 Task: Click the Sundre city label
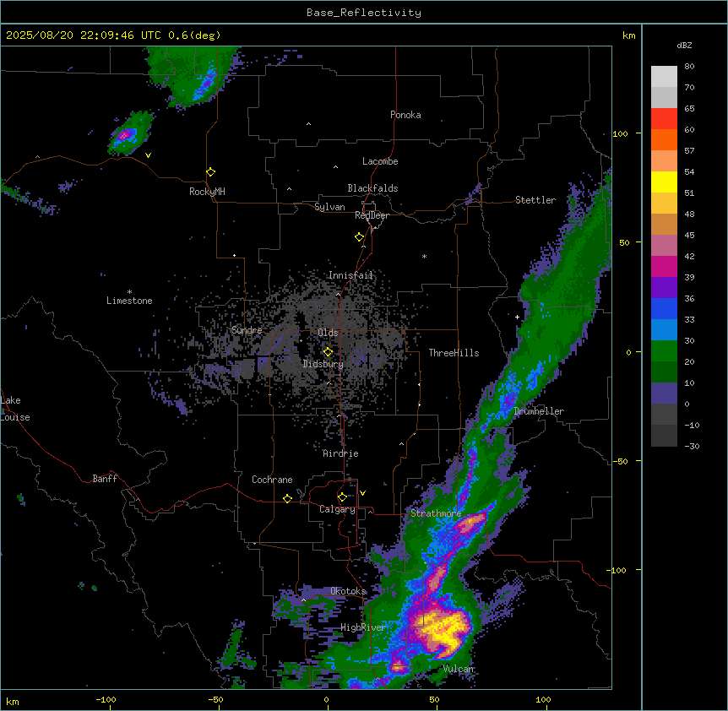(247, 330)
